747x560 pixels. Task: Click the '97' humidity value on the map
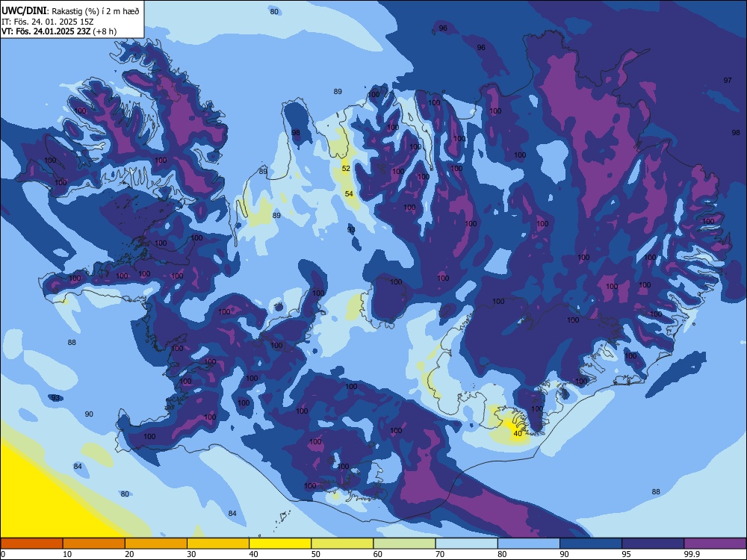728,81
